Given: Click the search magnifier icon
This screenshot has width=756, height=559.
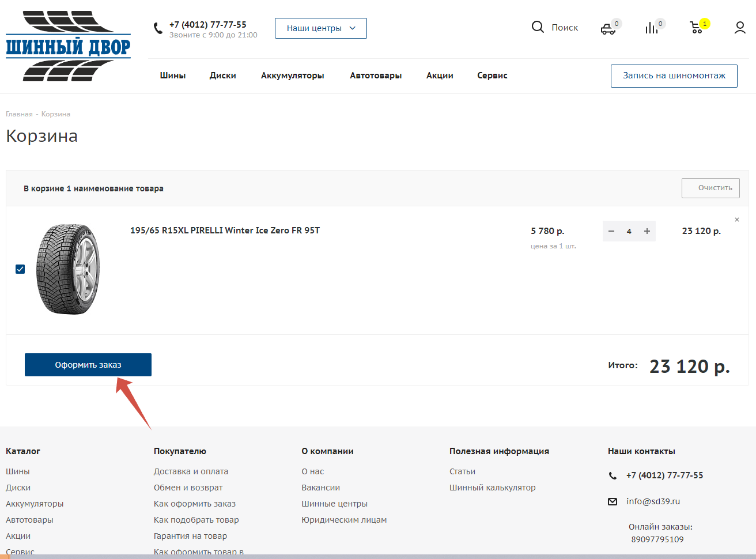Looking at the screenshot, I should point(538,27).
